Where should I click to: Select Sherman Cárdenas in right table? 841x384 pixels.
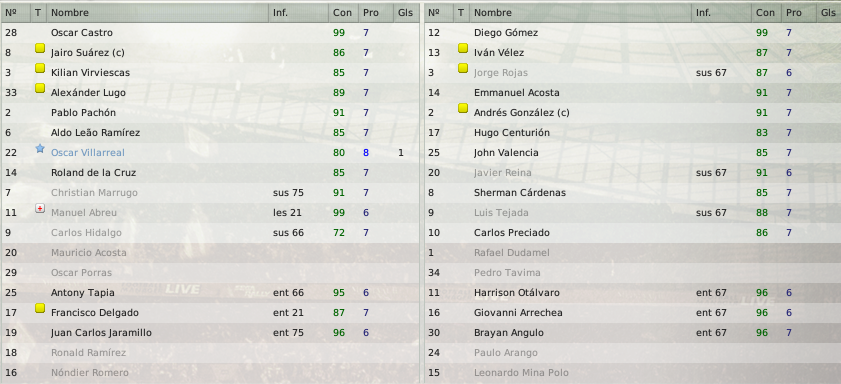pos(633,193)
